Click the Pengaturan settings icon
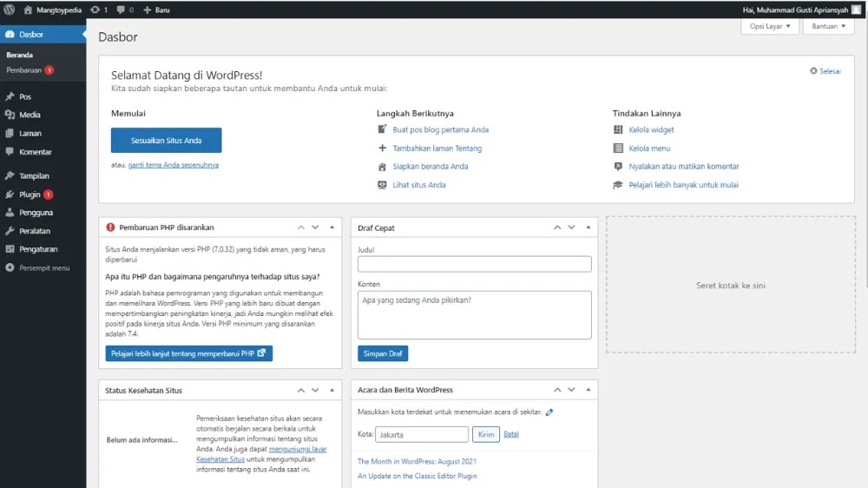Screen dimensions: 868x488 pyautogui.click(x=10, y=248)
